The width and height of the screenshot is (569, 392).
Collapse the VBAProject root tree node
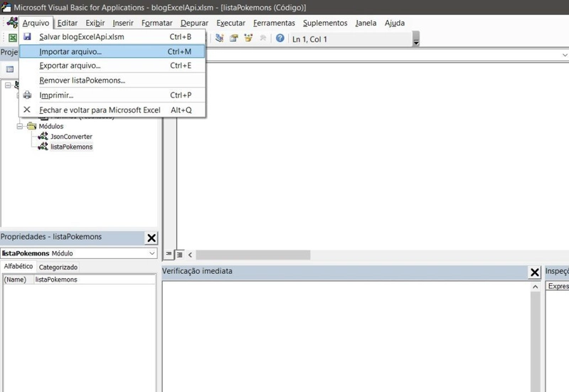tap(8, 85)
